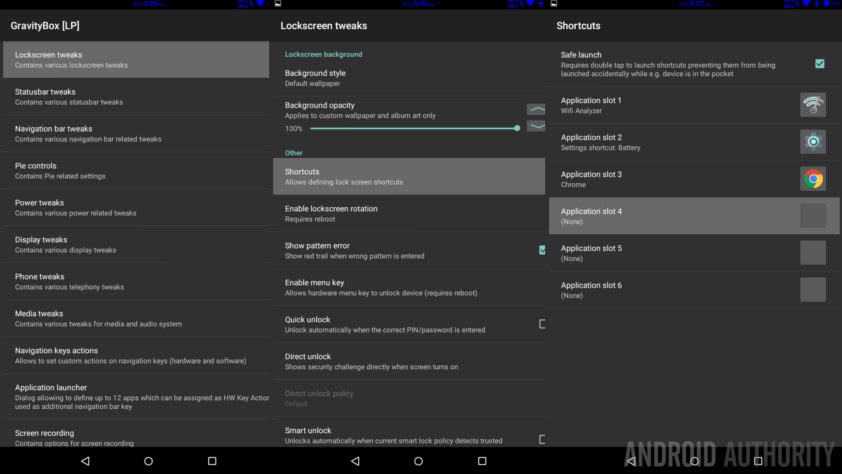Increase background opacity with up arrow
The image size is (842, 474).
tap(536, 110)
